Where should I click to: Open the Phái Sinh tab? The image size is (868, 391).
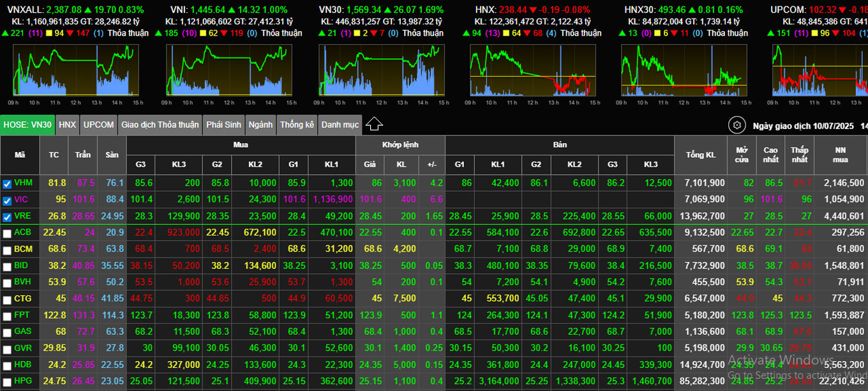tap(223, 125)
